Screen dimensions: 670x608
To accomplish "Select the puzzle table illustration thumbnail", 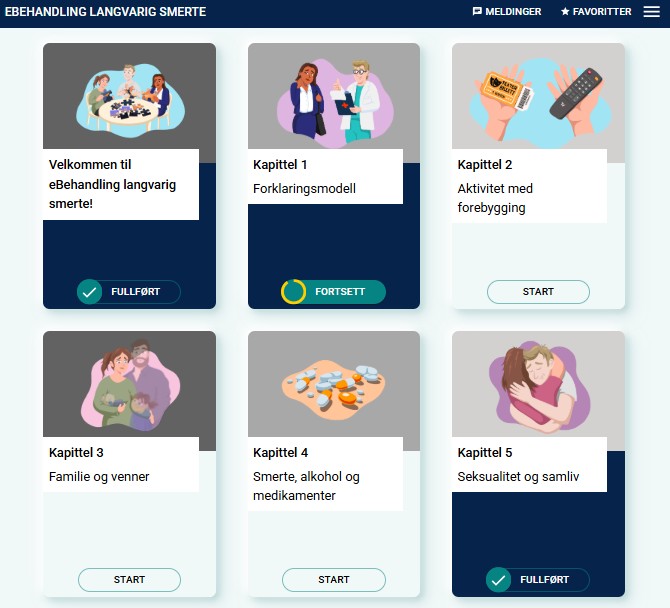I will pos(130,101).
